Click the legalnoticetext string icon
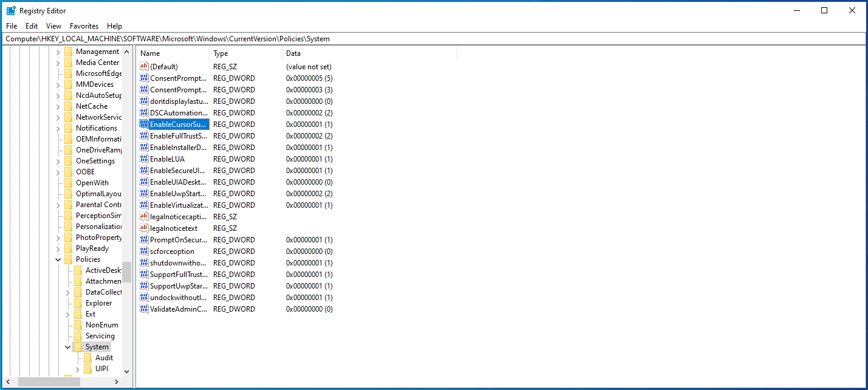 (x=144, y=228)
